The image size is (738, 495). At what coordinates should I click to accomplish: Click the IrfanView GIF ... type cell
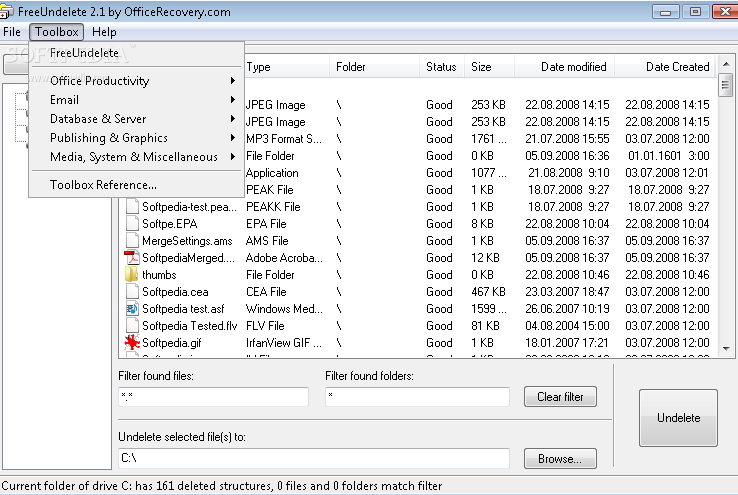pyautogui.click(x=284, y=343)
